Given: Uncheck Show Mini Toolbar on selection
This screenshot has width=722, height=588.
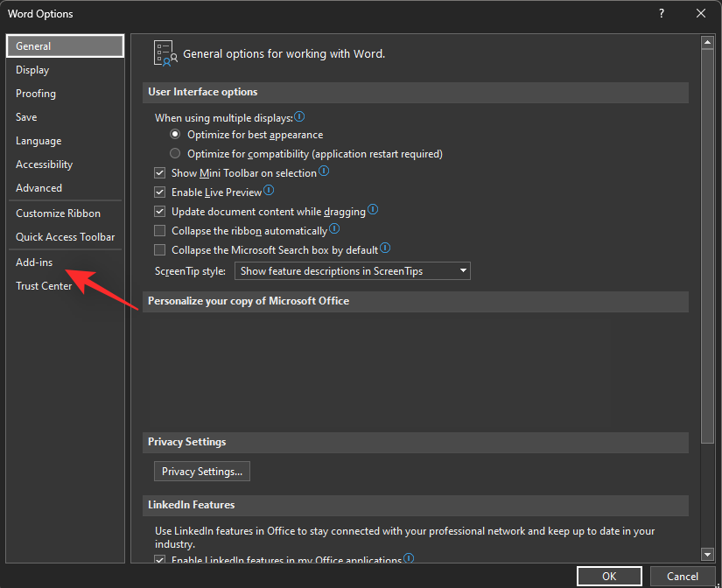Looking at the screenshot, I should pyautogui.click(x=159, y=172).
